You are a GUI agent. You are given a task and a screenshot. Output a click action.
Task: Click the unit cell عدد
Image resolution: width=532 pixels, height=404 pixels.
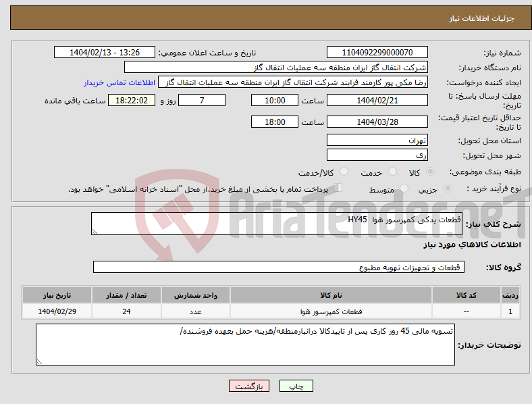[196, 311]
